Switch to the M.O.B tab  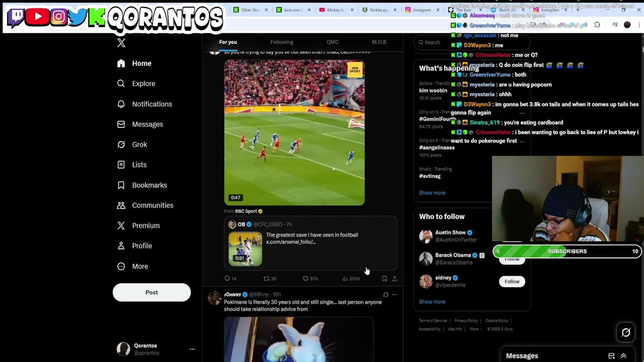click(379, 42)
